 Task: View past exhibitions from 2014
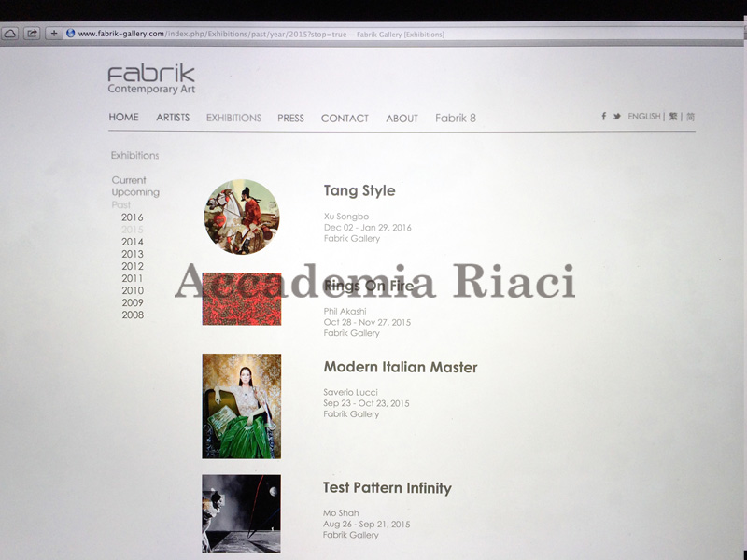[x=132, y=242]
